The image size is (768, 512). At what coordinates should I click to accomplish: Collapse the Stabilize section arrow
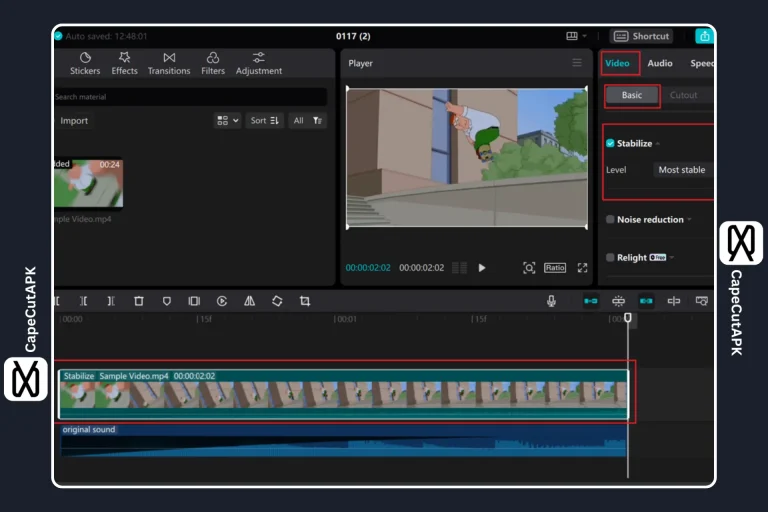pyautogui.click(x=658, y=144)
